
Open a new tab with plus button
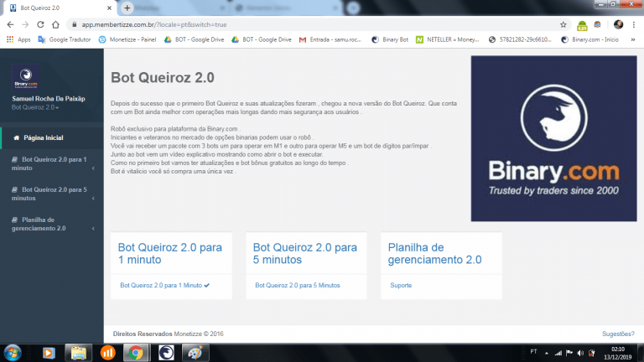(x=127, y=8)
